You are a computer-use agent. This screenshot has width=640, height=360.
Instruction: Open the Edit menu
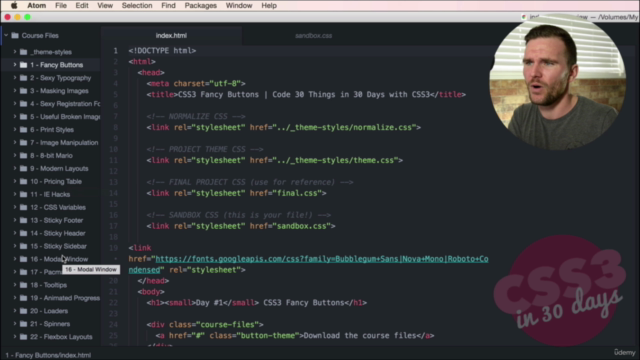(82, 6)
